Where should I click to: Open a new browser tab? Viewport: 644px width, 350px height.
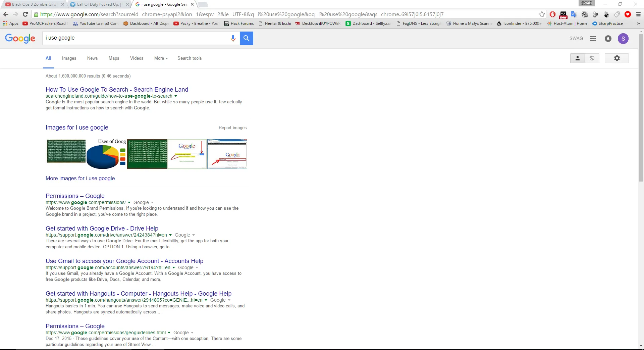coord(203,4)
